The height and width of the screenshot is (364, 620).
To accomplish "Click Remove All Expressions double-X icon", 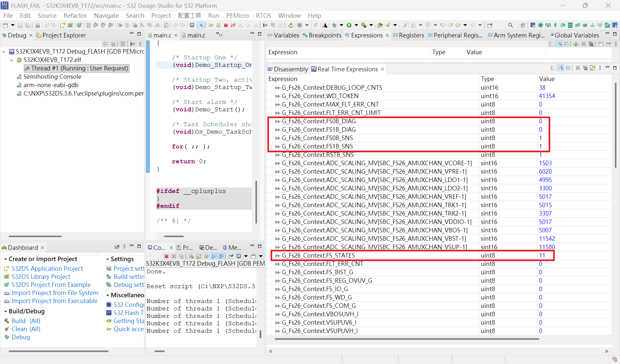I will [x=591, y=44].
